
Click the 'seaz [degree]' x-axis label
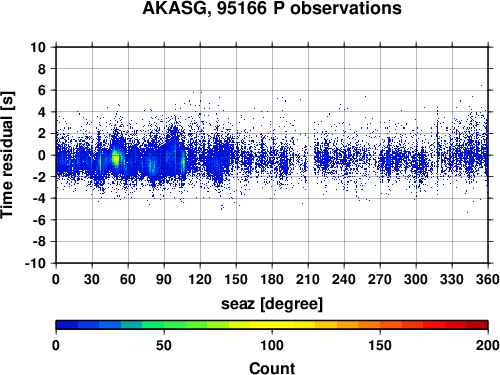pyautogui.click(x=272, y=303)
